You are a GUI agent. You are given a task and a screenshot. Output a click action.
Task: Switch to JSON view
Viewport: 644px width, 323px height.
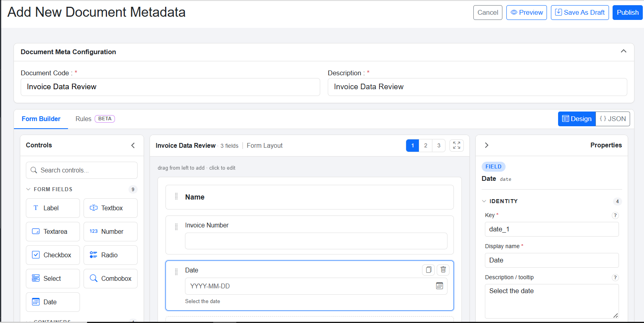pyautogui.click(x=613, y=119)
